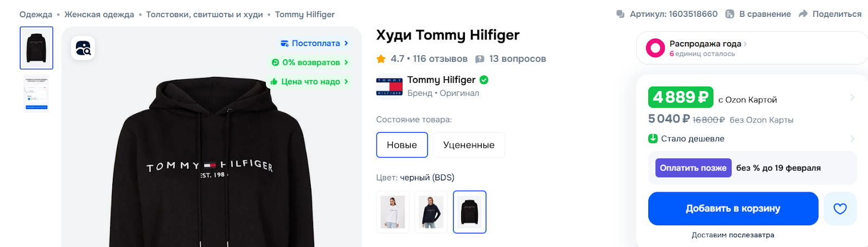
Task: Click the compare icon near В сравнение
Action: tap(730, 14)
